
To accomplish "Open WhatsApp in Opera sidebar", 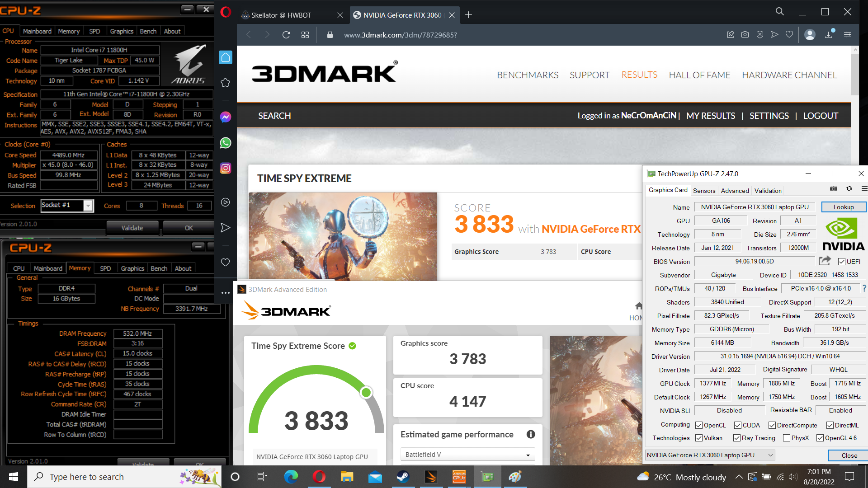I will click(x=225, y=143).
